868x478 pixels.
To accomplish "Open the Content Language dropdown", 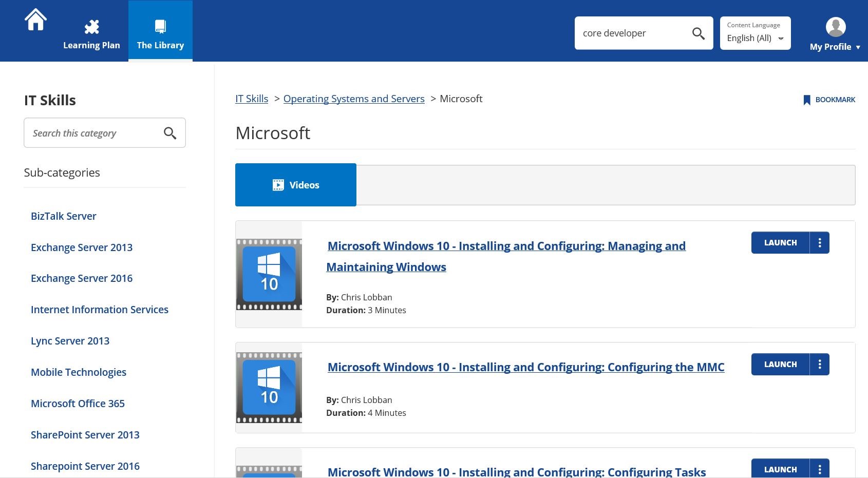I will tap(755, 33).
